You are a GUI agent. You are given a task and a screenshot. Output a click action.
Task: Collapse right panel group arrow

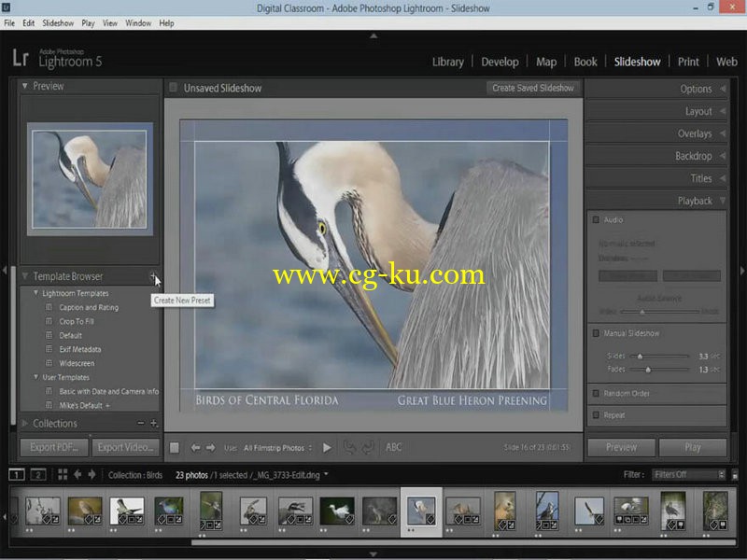742,271
